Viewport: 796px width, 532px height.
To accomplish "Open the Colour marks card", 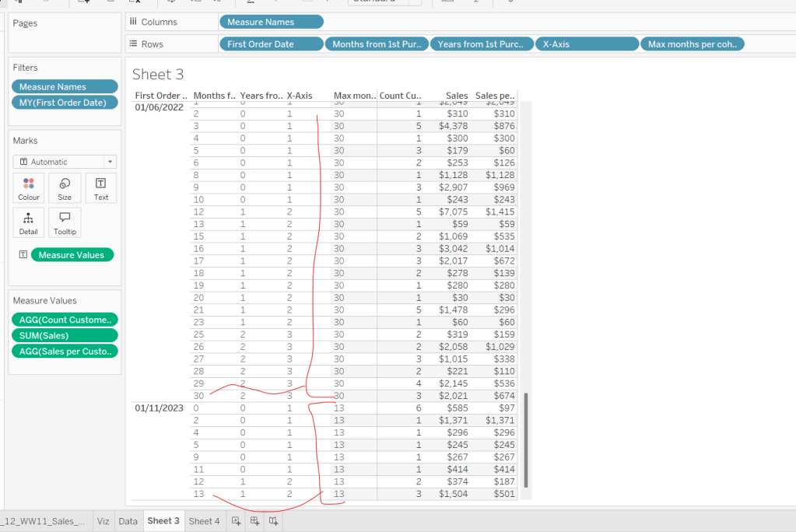I will click(x=29, y=188).
